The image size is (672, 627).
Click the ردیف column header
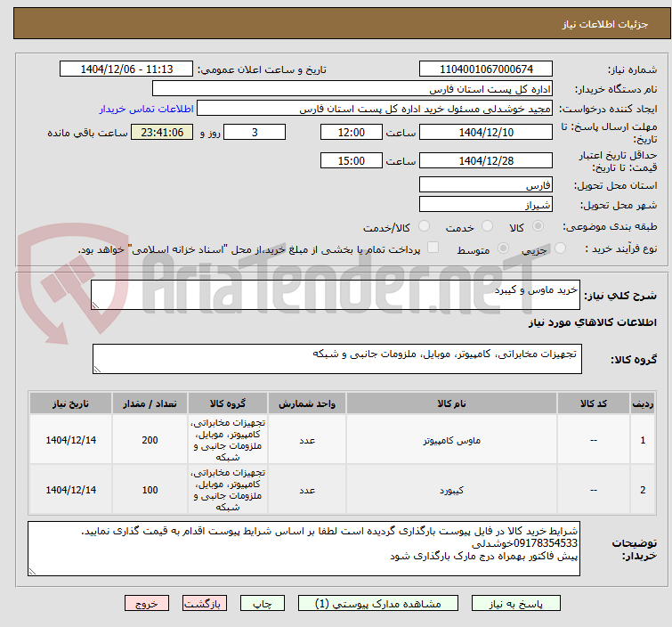click(643, 403)
